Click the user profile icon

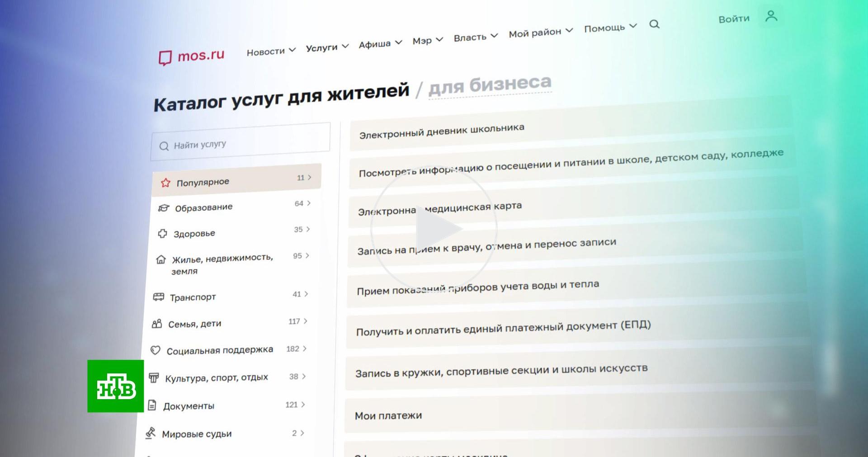click(x=771, y=16)
